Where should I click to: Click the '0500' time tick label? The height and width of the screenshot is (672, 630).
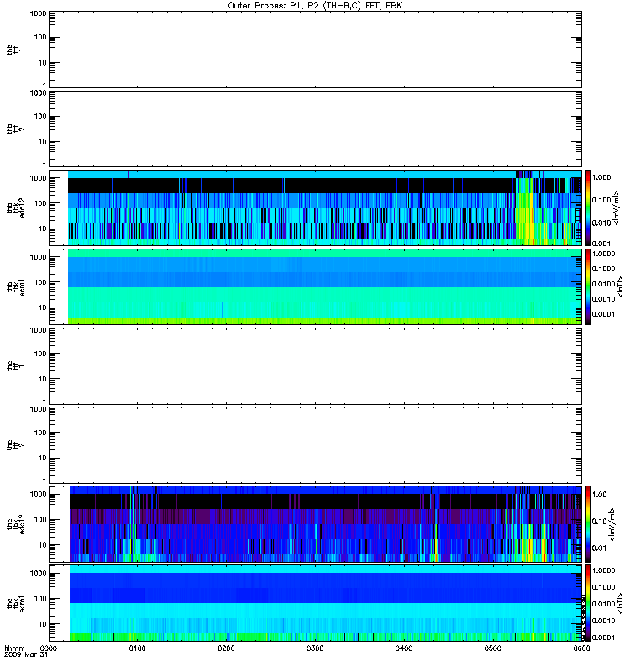click(x=493, y=648)
